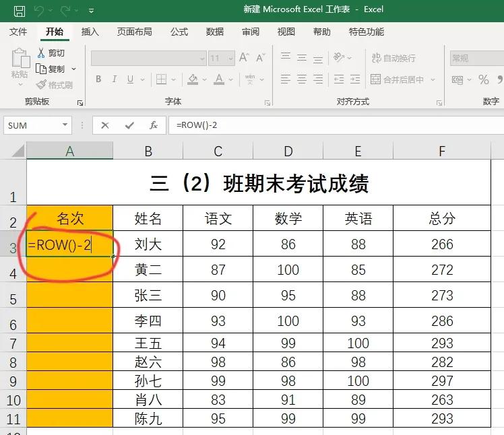Viewport: 504px width, 435px height.
Task: Open the 剪贴板 clipboard dialog launcher
Action: click(x=80, y=103)
